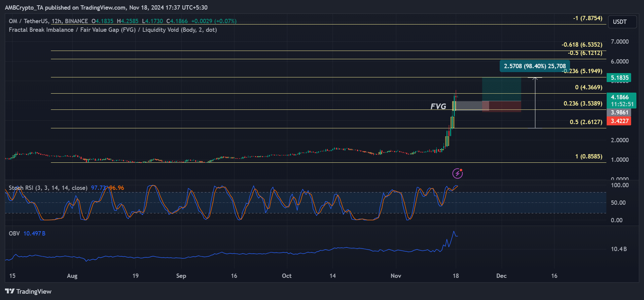The width and height of the screenshot is (644, 300).
Task: Click the purple lightning event icon
Action: click(x=457, y=173)
